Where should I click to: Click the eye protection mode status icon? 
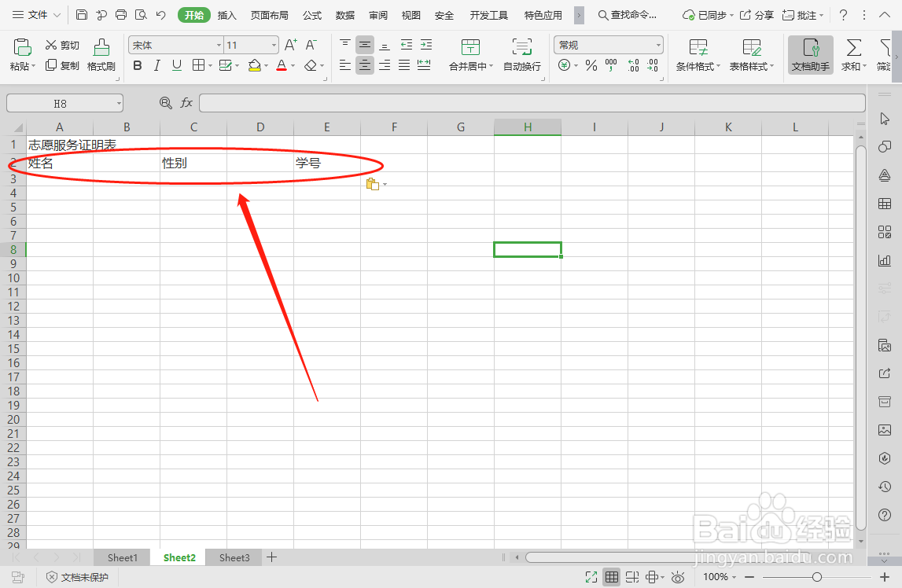678,576
